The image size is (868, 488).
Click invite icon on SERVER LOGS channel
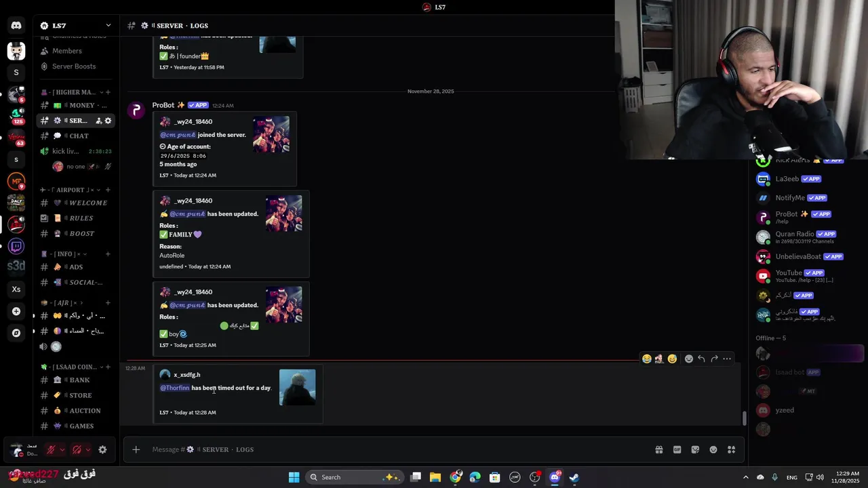pyautogui.click(x=98, y=121)
